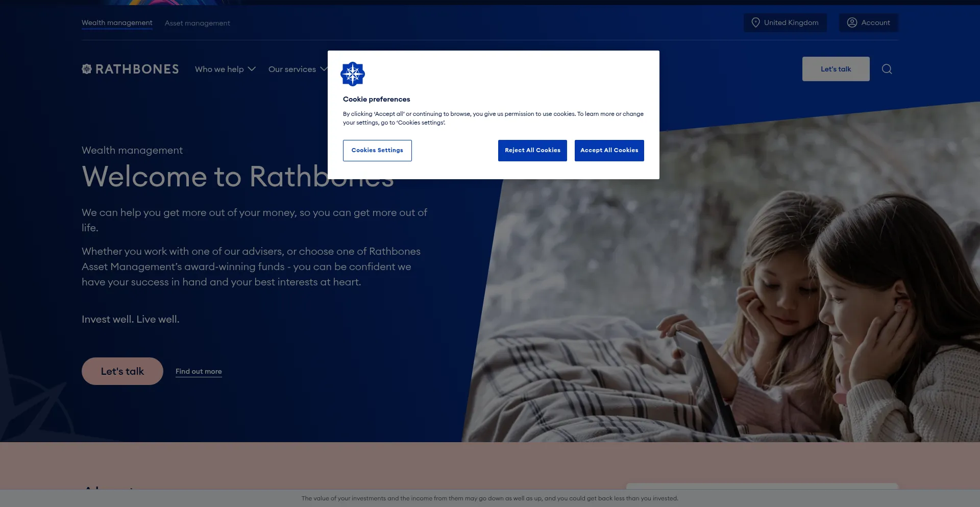Click the header Let's talk button

pos(836,69)
